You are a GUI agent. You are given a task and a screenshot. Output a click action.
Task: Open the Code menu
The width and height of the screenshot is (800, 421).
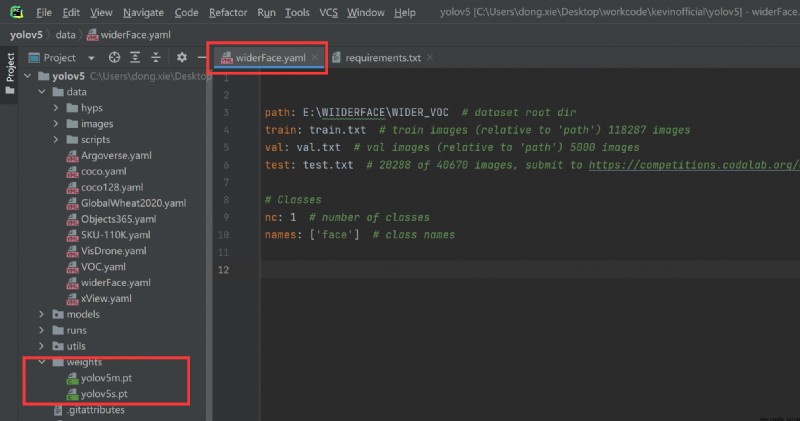point(186,12)
